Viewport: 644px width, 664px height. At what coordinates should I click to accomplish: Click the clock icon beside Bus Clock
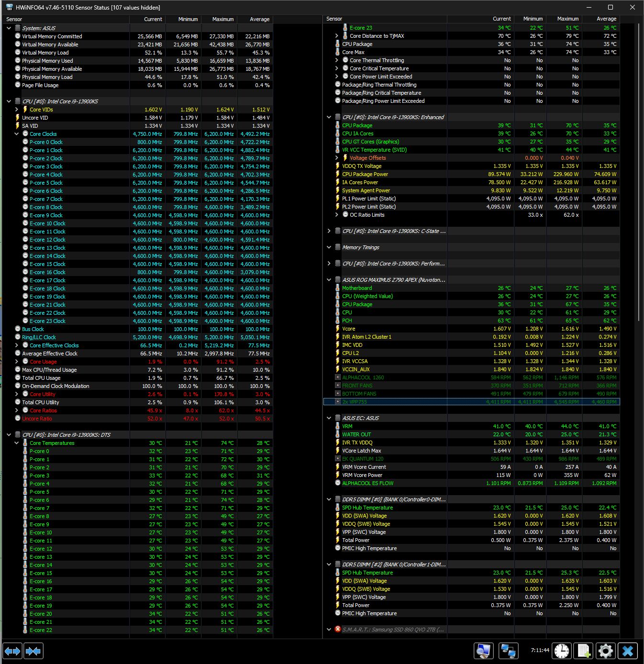click(x=18, y=329)
